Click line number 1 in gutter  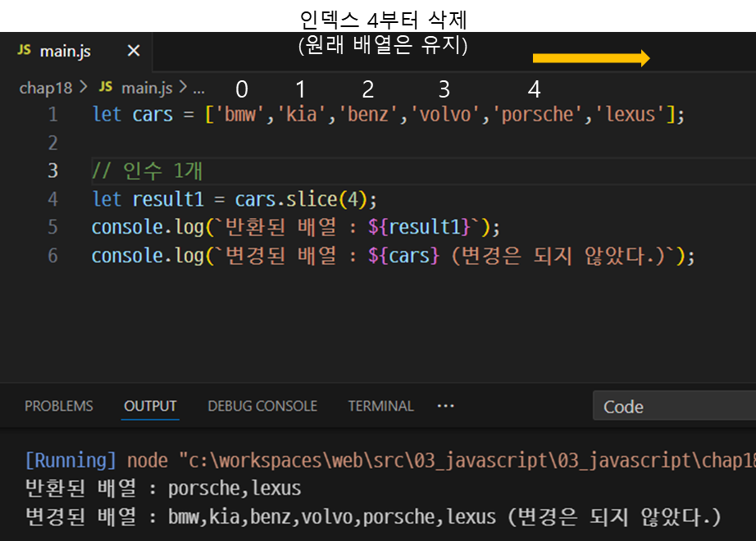pos(52,114)
